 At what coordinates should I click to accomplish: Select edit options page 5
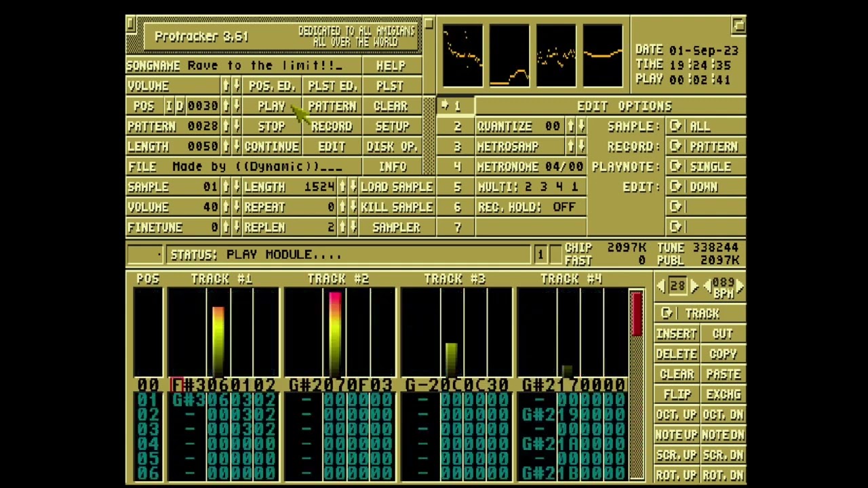click(x=456, y=187)
